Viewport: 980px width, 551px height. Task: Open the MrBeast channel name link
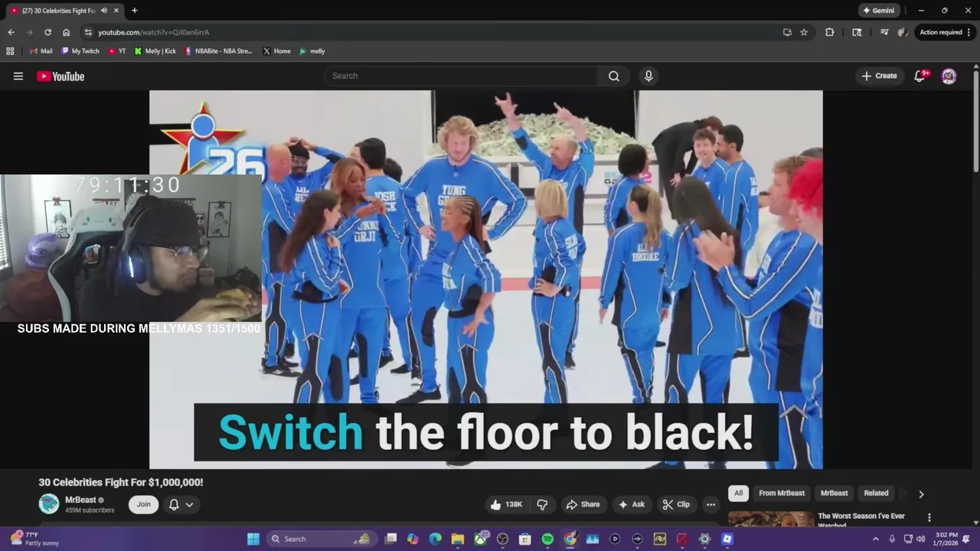tap(80, 500)
